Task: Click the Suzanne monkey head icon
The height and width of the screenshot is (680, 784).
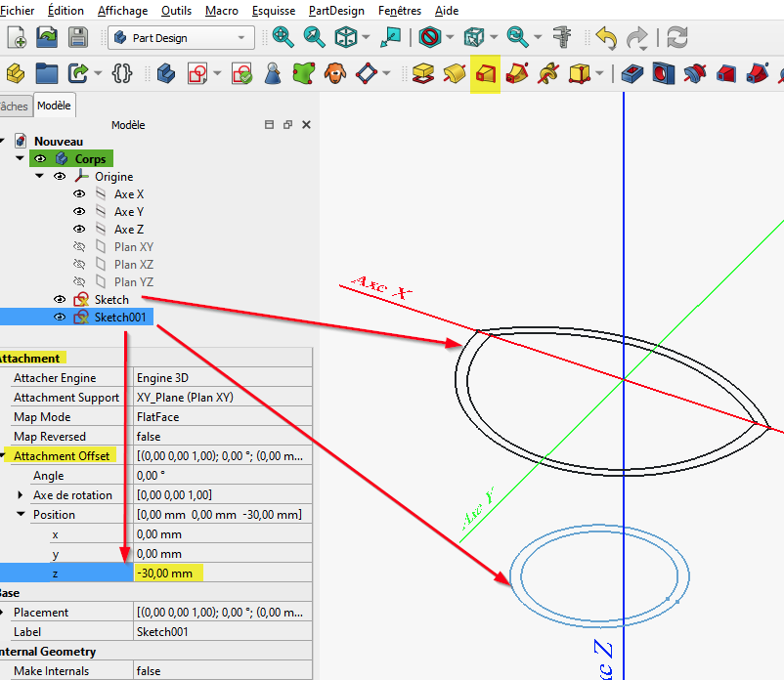Action: 335,74
